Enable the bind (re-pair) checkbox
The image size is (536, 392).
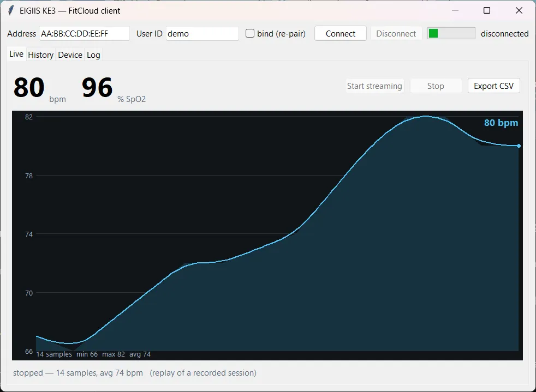[x=250, y=33]
